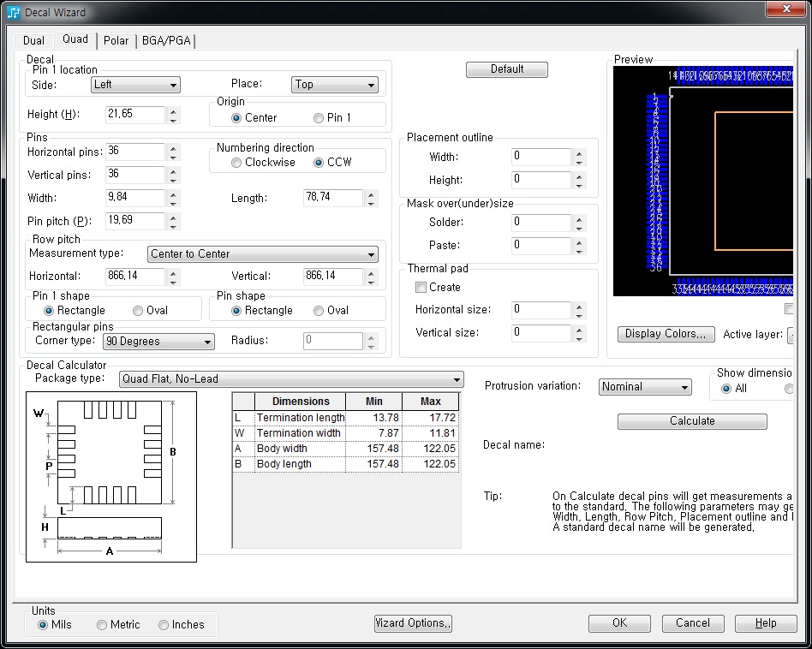Open the Protrusion variation dropdown
The width and height of the screenshot is (812, 649).
pos(645,387)
